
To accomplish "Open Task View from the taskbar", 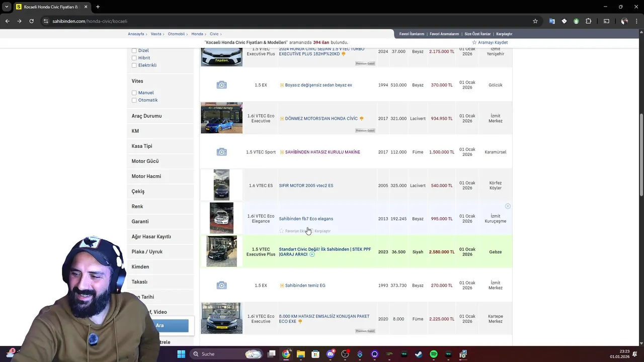I will (x=272, y=354).
